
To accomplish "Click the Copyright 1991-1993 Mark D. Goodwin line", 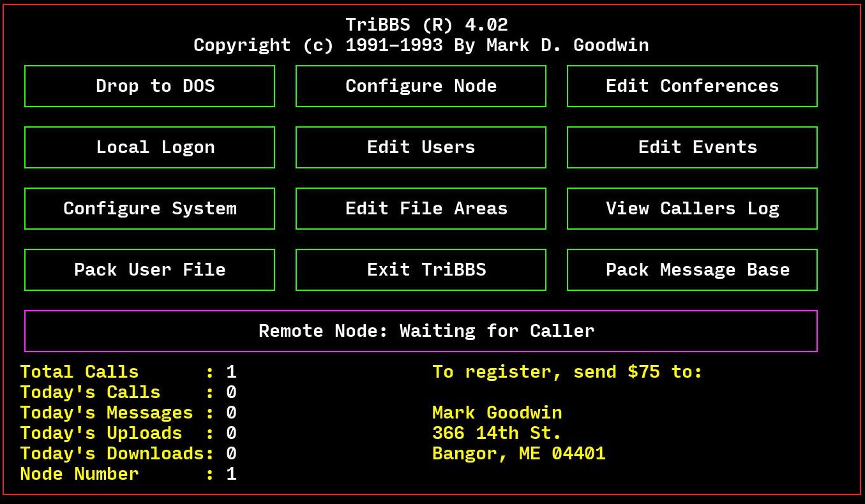I will (421, 45).
